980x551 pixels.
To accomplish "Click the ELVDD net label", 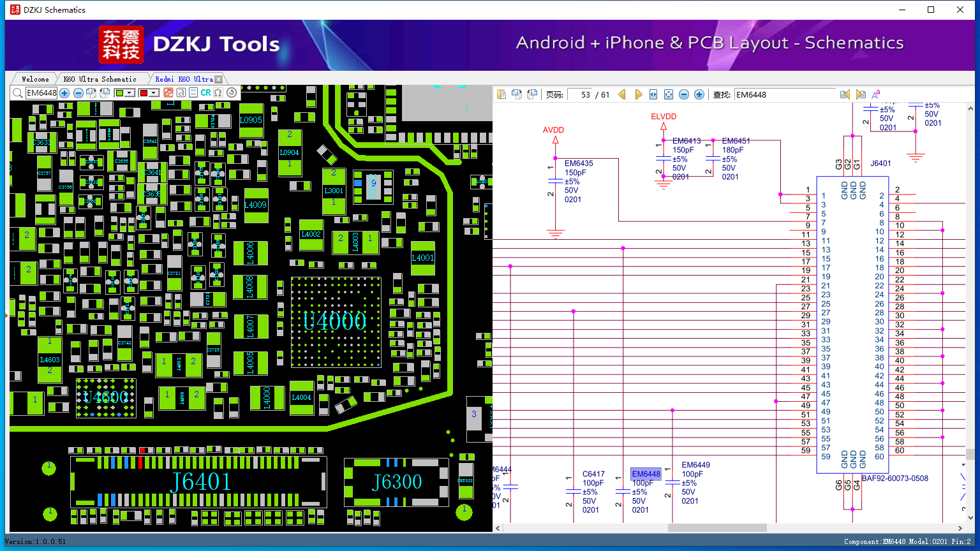I will tap(664, 117).
